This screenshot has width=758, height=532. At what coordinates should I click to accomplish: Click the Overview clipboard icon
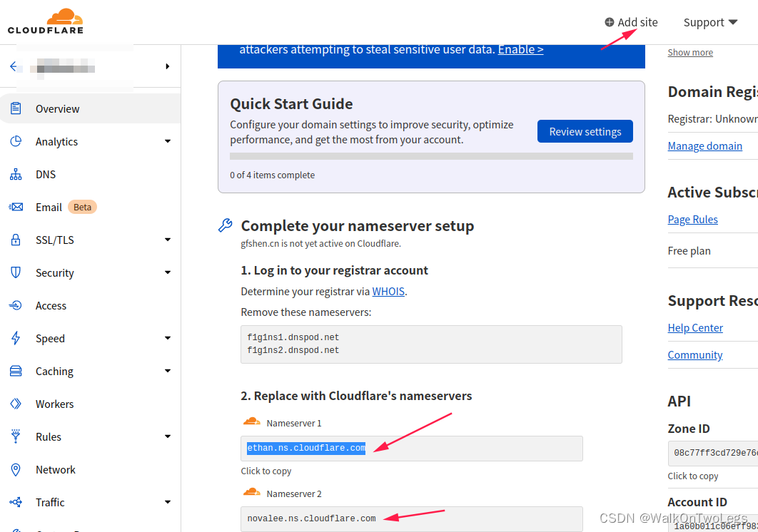pos(16,108)
